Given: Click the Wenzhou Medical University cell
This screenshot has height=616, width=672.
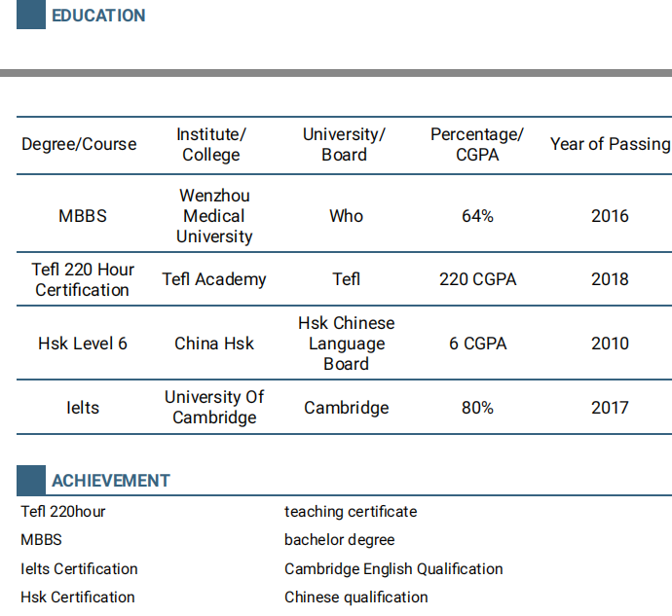Looking at the screenshot, I should 214,216.
